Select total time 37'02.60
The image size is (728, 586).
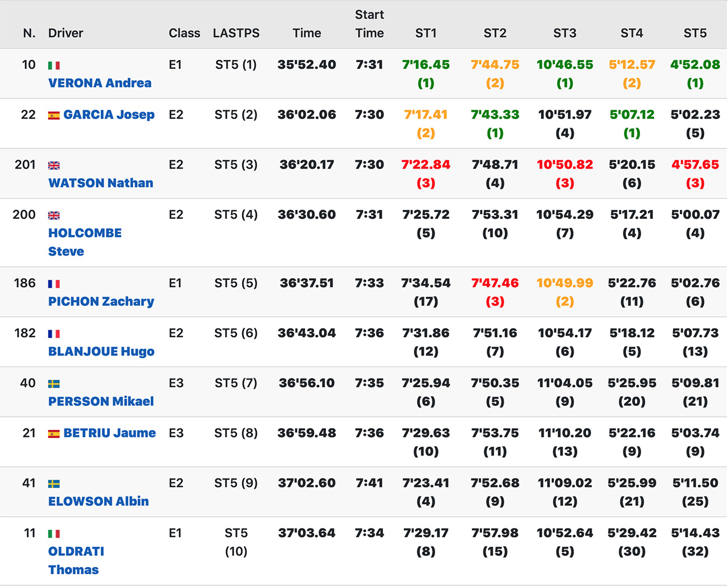point(307,483)
